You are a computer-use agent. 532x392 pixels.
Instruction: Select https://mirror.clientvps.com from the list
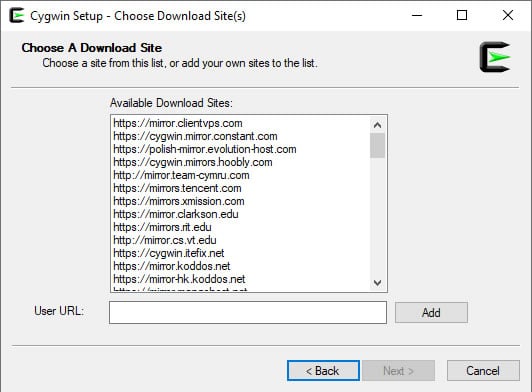[x=178, y=123]
